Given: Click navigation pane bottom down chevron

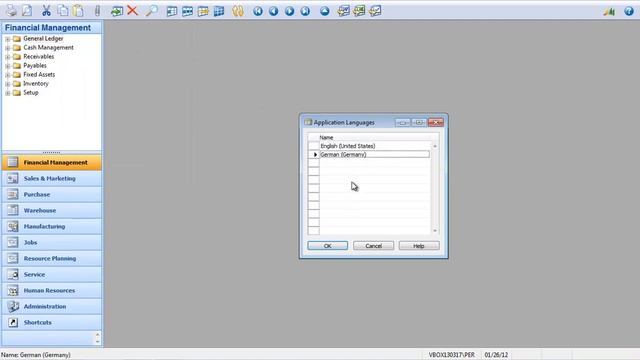Looking at the screenshot, I should click(x=97, y=342).
